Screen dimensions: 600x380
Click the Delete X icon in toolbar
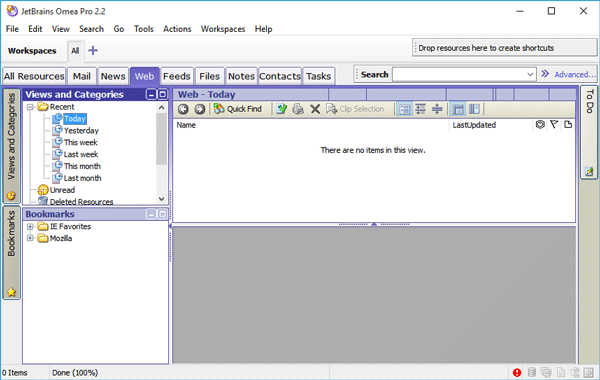pos(315,109)
